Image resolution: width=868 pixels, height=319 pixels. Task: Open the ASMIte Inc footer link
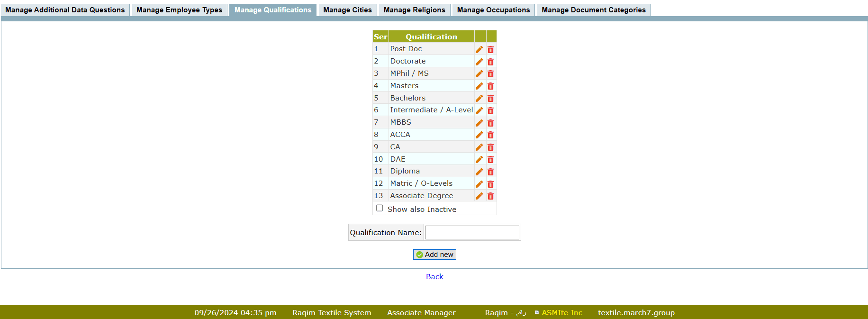point(562,313)
